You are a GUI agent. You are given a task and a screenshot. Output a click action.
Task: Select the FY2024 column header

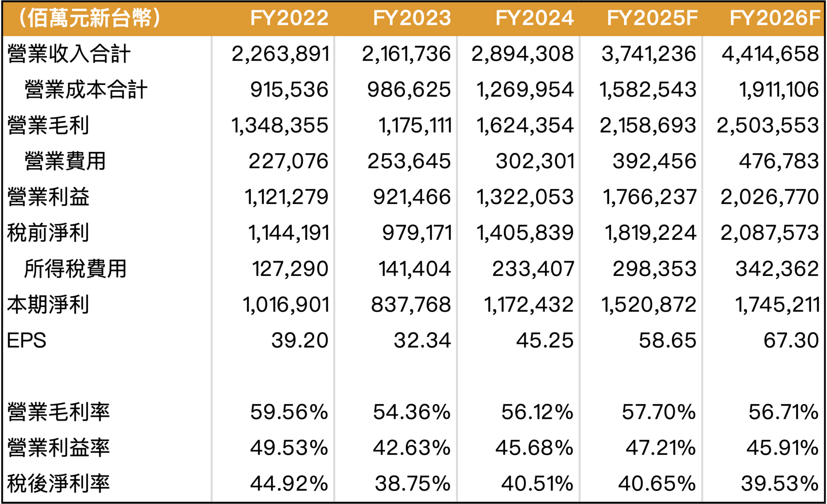click(535, 18)
